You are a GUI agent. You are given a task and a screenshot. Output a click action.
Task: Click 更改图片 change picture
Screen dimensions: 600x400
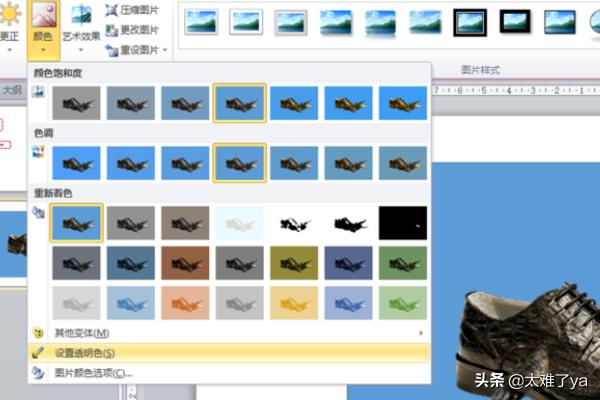tap(132, 30)
